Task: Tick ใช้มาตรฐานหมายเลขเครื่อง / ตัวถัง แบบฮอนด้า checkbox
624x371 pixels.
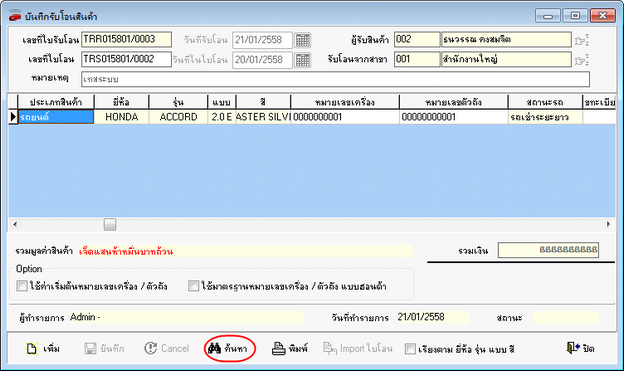Action: (193, 286)
